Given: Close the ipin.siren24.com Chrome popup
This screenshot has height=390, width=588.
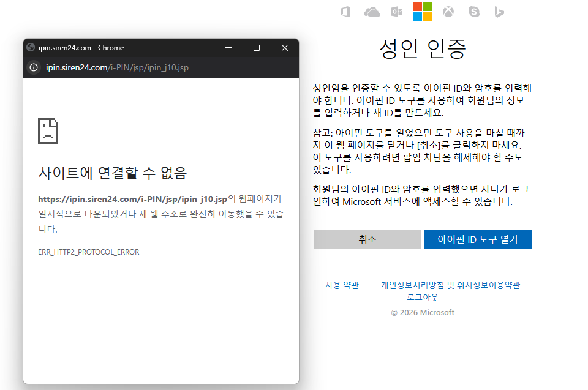Looking at the screenshot, I should point(285,48).
